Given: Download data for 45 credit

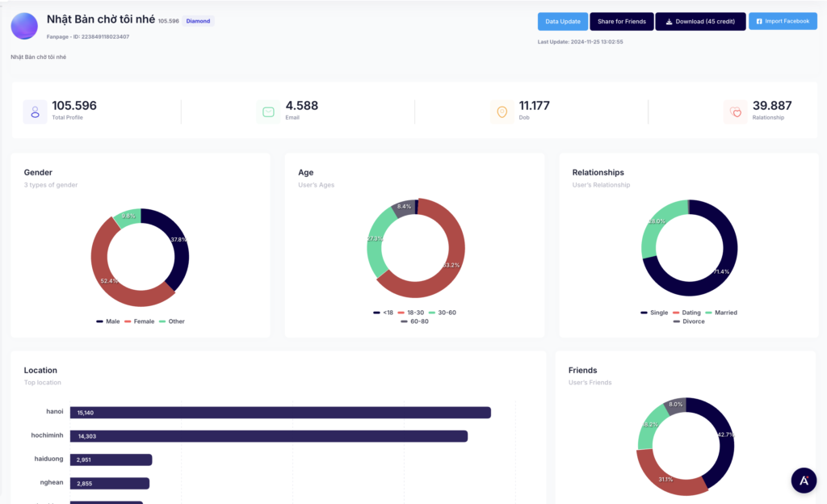Looking at the screenshot, I should click(x=700, y=21).
